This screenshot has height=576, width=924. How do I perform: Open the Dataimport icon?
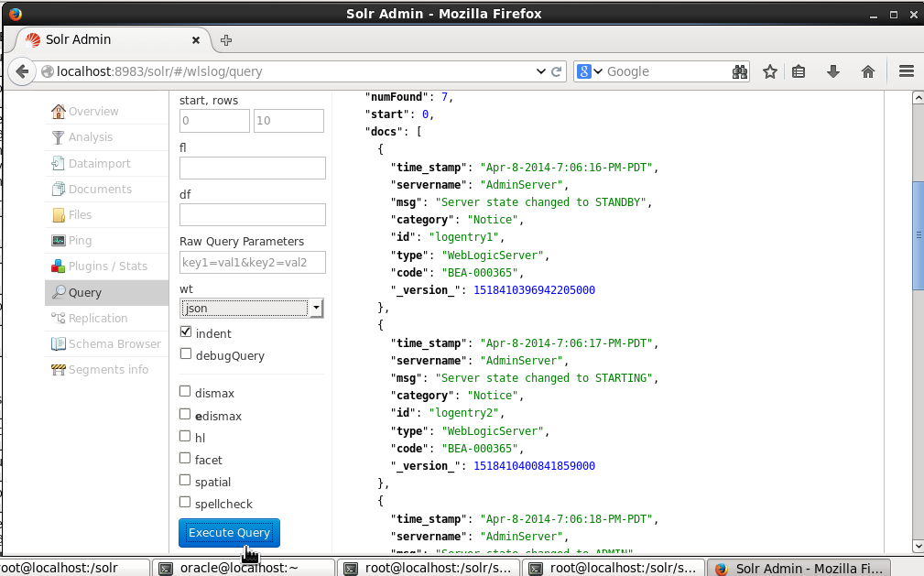(x=58, y=163)
